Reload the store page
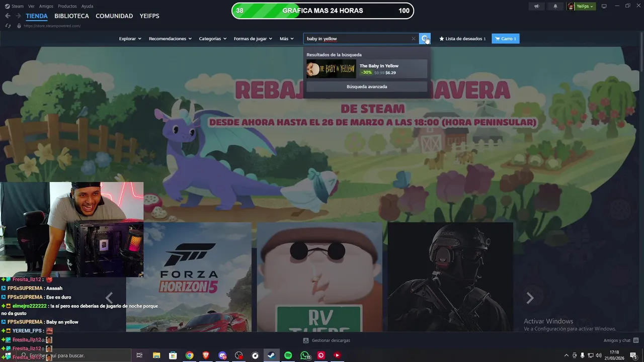The image size is (644, 362). [x=8, y=26]
